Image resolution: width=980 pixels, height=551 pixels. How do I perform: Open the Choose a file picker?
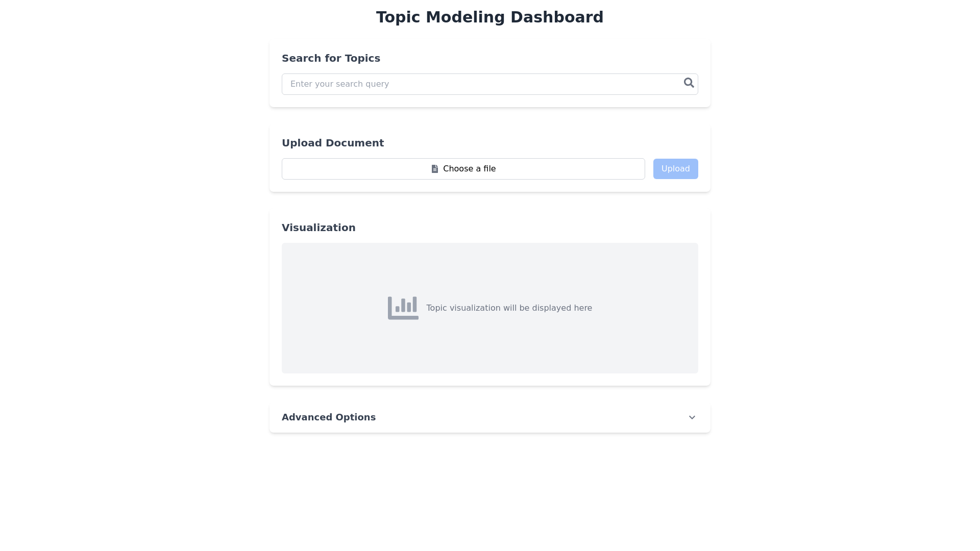coord(463,169)
